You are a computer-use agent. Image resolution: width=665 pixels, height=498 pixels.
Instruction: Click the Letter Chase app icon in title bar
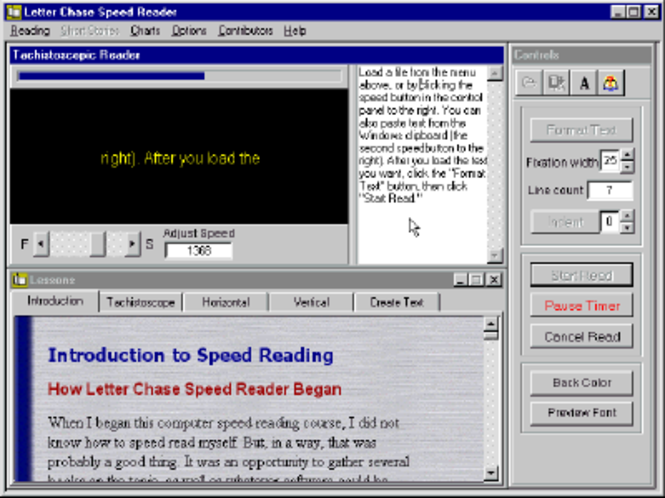pos(14,12)
